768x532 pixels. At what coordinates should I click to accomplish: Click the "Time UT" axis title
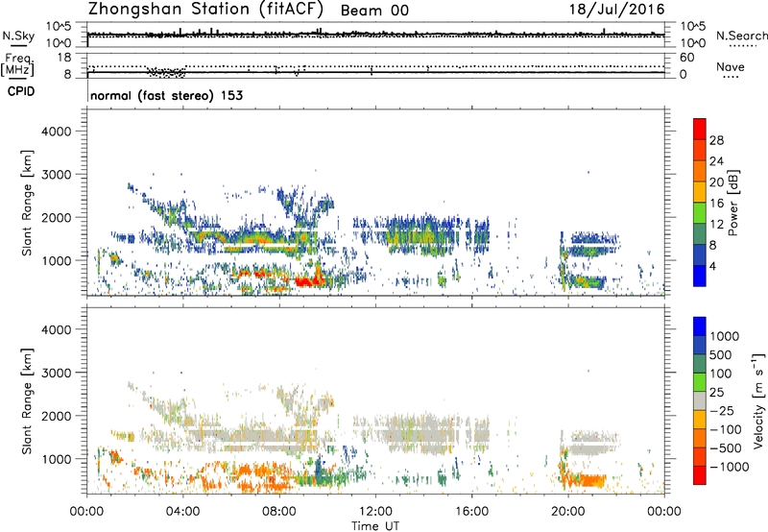(375, 526)
